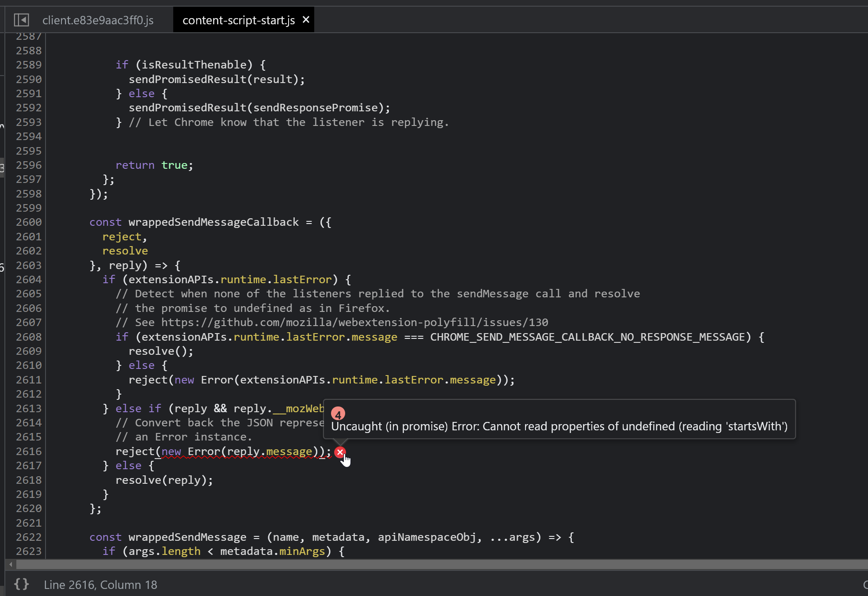This screenshot has height=596, width=868.
Task: Toggle the file navigator sidebar icon
Action: [x=21, y=20]
